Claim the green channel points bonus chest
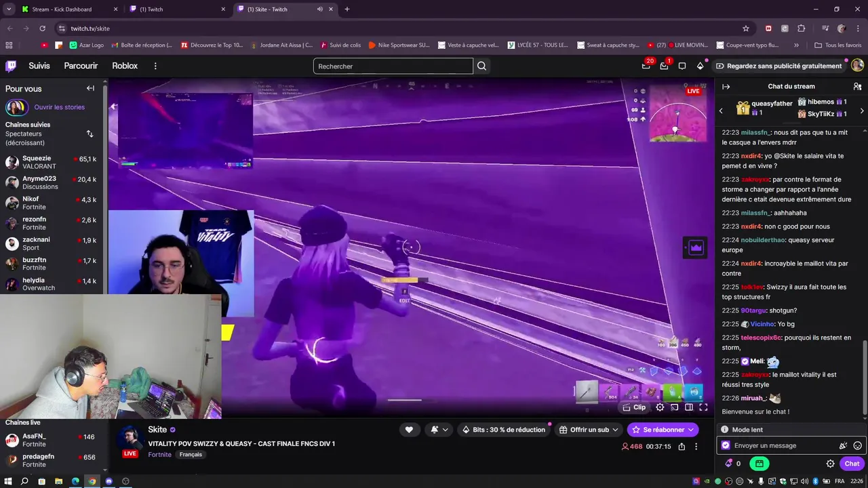This screenshot has width=868, height=488. point(759,464)
